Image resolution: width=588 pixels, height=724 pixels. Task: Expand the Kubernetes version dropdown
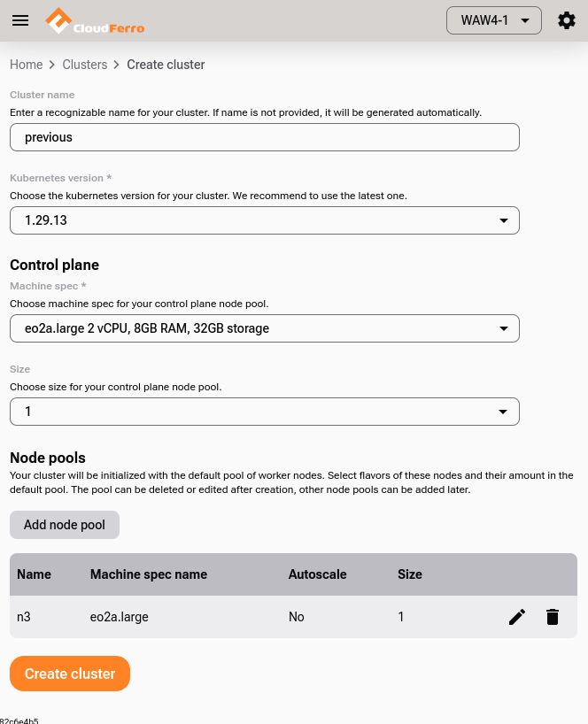point(264,220)
